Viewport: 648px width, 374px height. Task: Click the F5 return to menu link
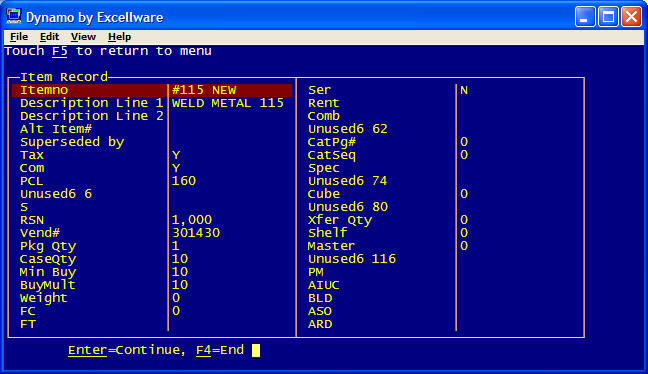tap(60, 51)
